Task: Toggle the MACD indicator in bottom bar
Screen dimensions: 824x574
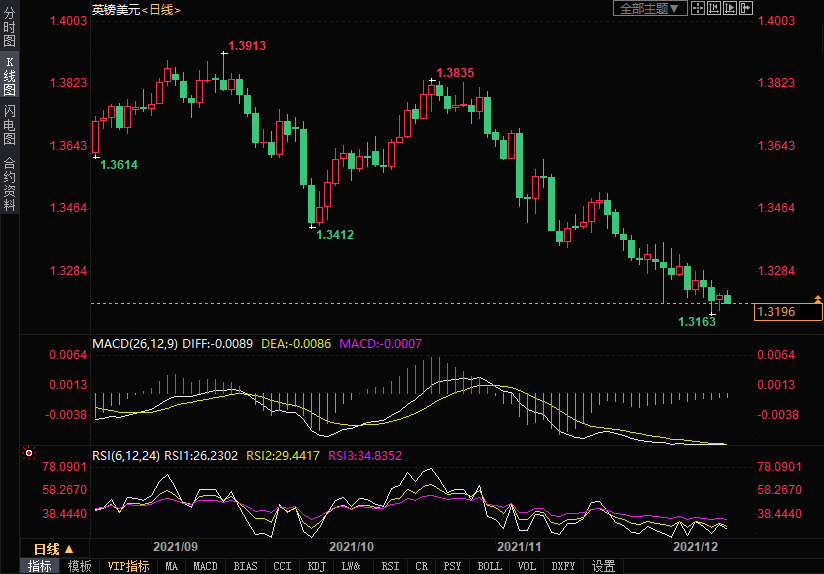Action: pyautogui.click(x=205, y=566)
